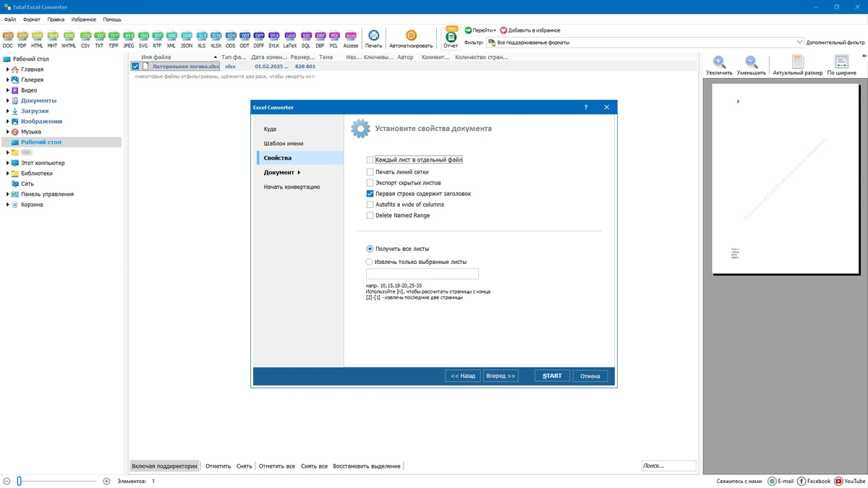Choose the SVG format icon
Image resolution: width=868 pixels, height=488 pixels.
click(143, 39)
